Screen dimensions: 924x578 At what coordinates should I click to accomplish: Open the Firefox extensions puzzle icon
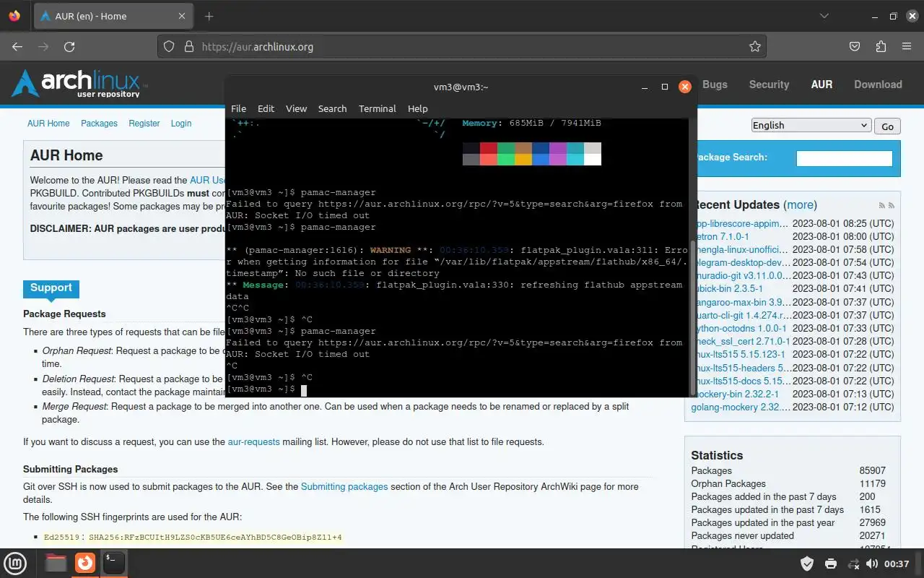(x=881, y=46)
